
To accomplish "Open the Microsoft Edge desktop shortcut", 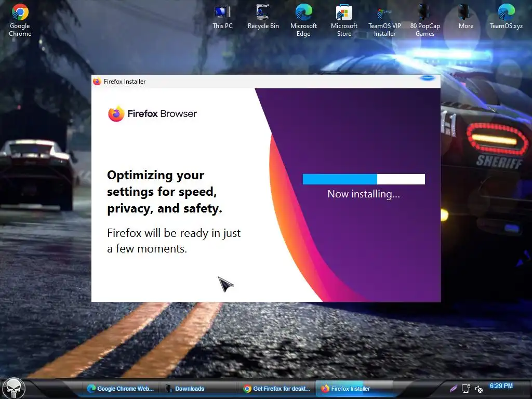I will click(303, 20).
